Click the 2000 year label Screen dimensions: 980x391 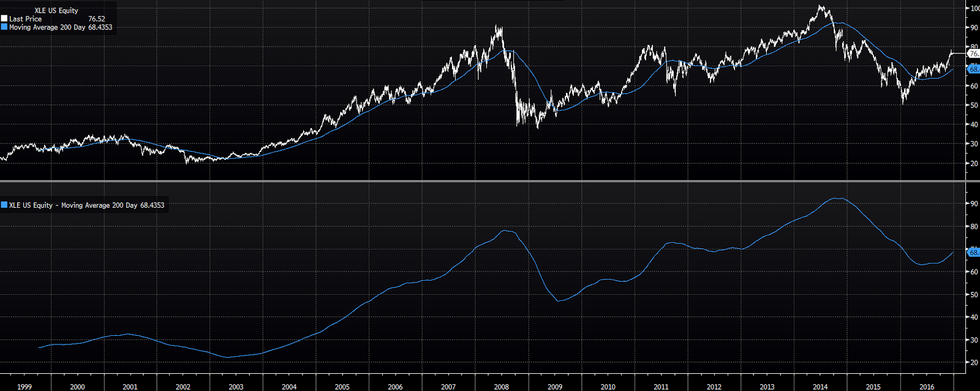(77, 387)
